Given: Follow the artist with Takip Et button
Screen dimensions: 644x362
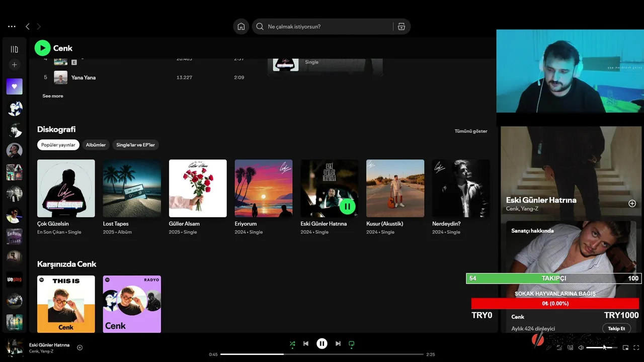Looking at the screenshot, I should tap(616, 328).
